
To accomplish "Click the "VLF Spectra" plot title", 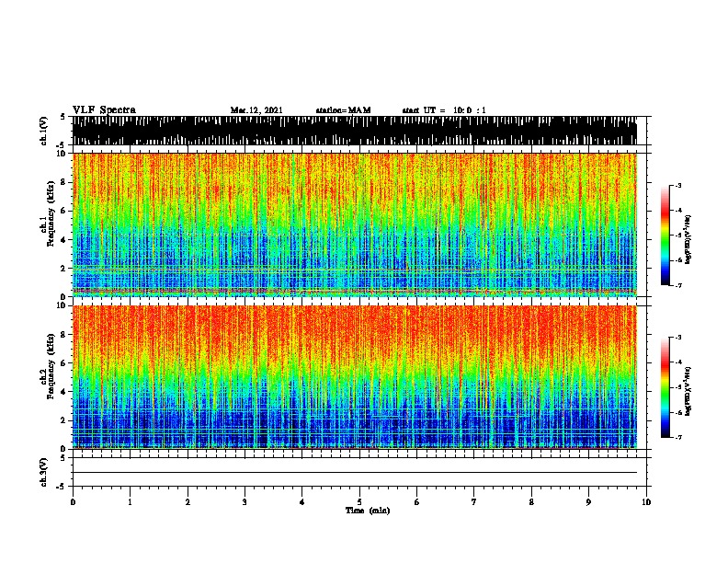I will pyautogui.click(x=104, y=109).
